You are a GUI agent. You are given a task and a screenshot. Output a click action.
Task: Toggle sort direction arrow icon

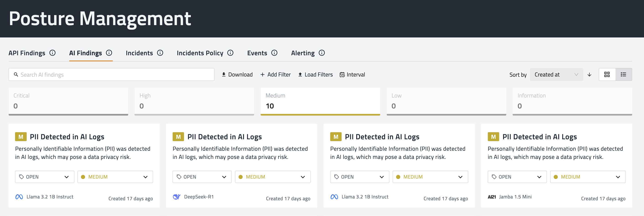[589, 75]
